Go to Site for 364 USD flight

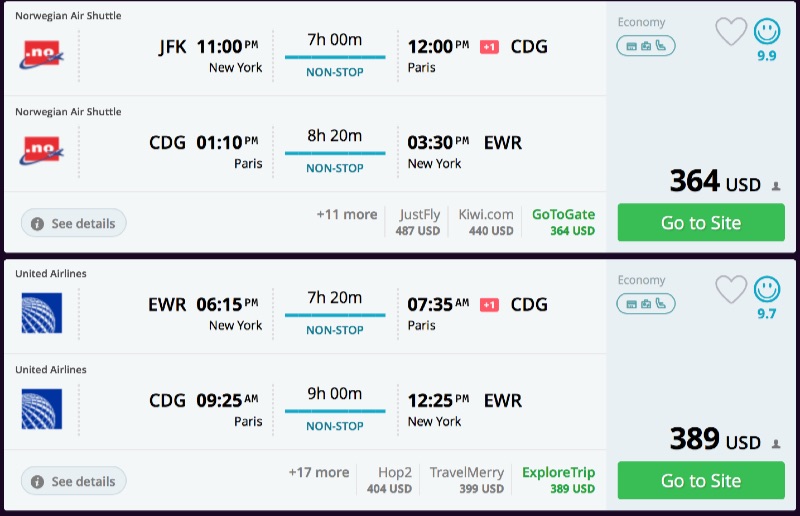tap(701, 222)
